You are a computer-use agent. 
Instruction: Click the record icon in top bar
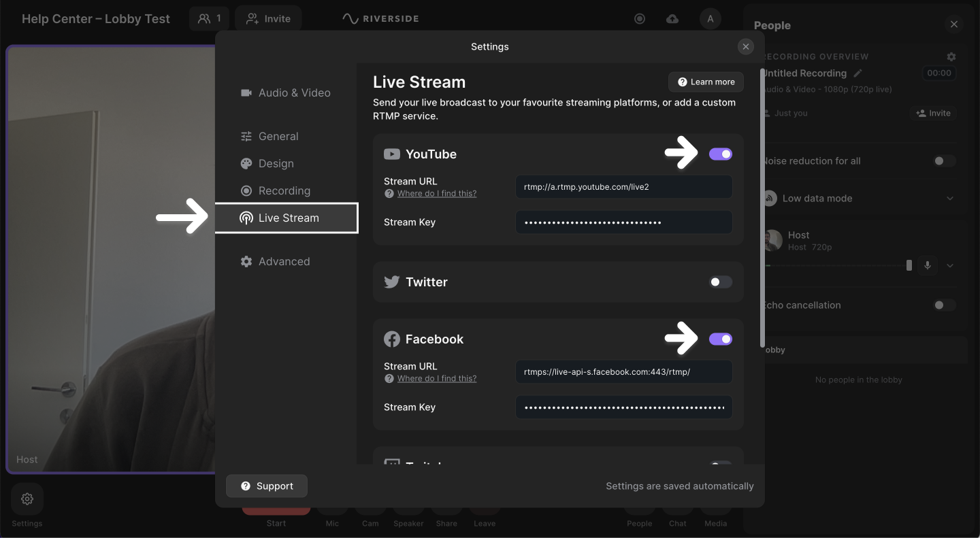[x=639, y=19]
